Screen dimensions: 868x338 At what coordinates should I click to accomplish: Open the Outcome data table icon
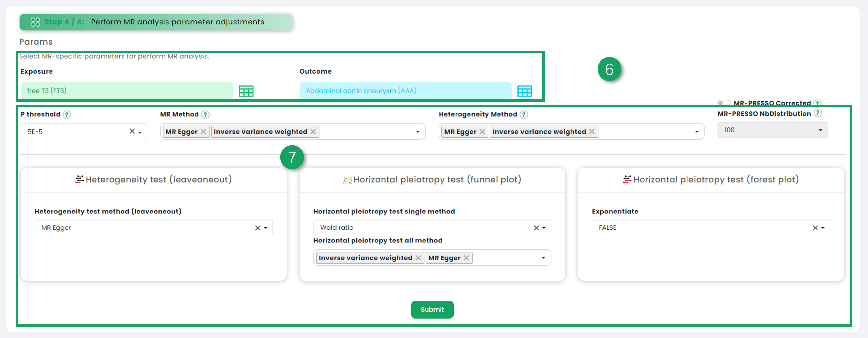tap(525, 91)
